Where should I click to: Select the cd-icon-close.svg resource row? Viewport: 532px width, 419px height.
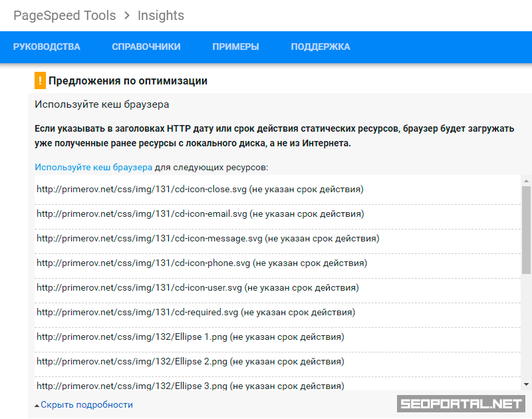[200, 190]
